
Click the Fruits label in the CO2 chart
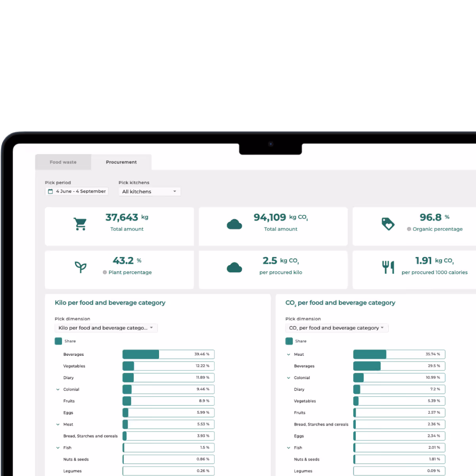[x=300, y=413]
